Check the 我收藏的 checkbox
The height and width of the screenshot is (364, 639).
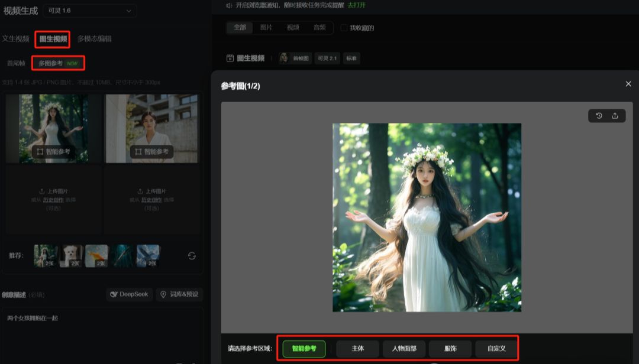pos(344,28)
